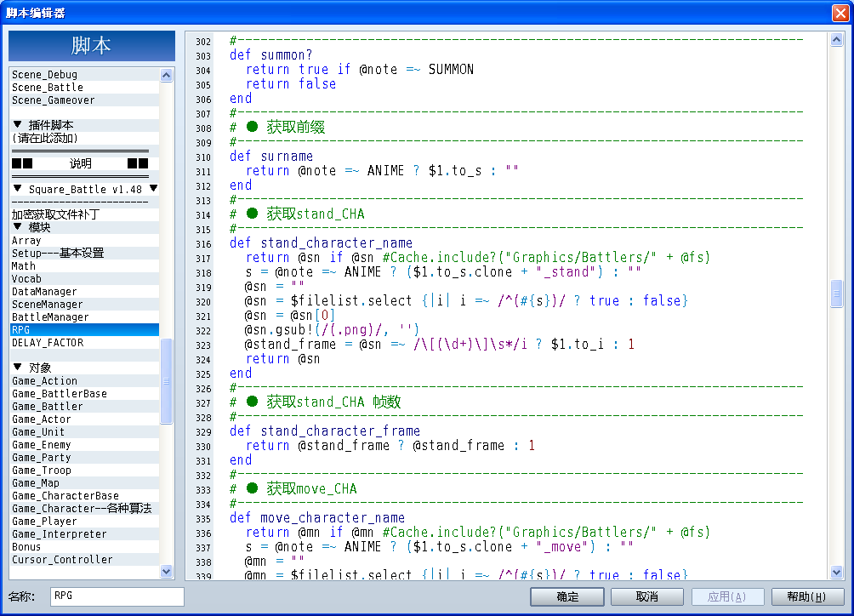Image resolution: width=854 pixels, height=616 pixels.
Task: Select the DataManager script
Action: coord(85,291)
